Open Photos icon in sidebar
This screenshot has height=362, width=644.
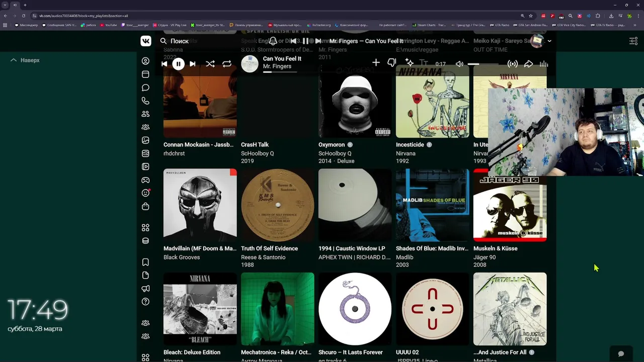point(145,140)
